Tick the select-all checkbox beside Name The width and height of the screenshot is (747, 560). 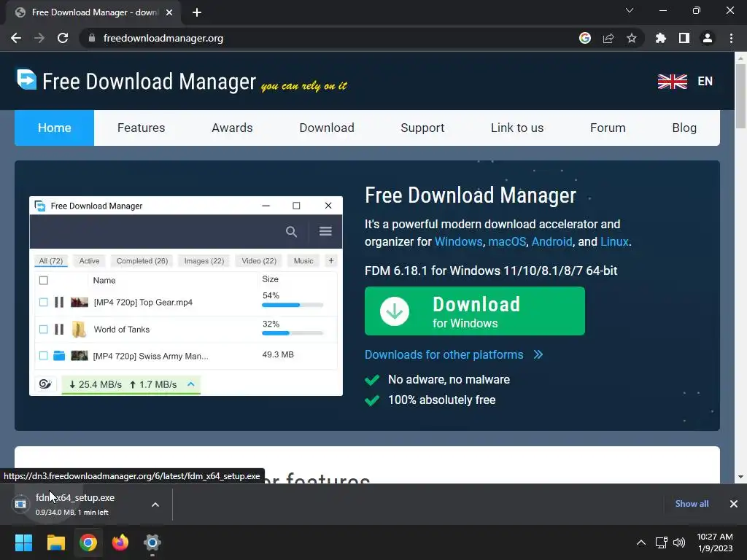point(43,280)
